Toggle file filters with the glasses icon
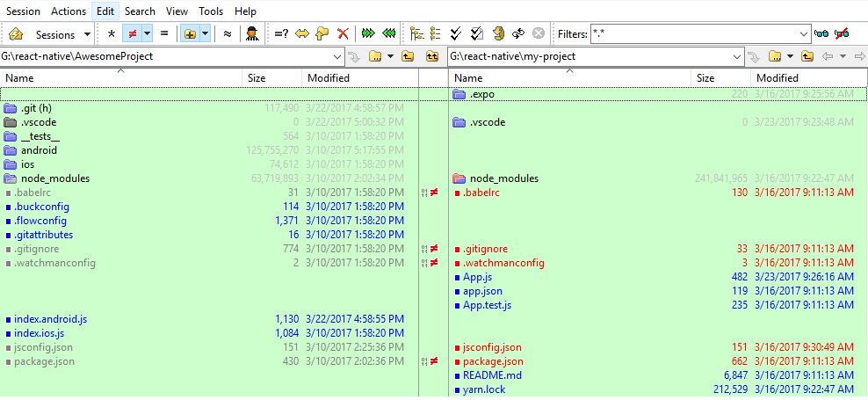This screenshot has width=868, height=400. 821,34
